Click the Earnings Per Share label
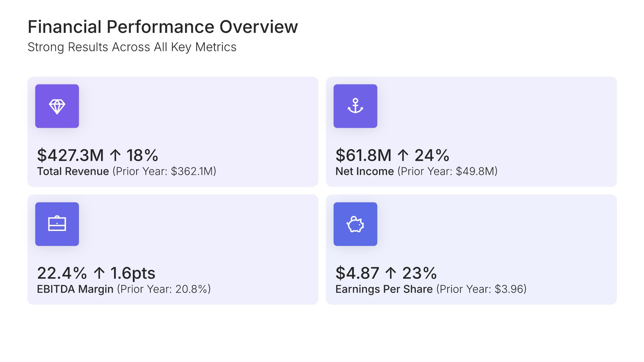The image size is (644, 362). coord(384,289)
